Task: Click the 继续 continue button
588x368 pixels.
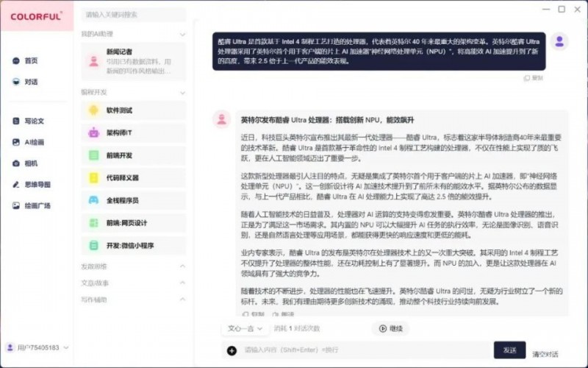Action: point(391,328)
